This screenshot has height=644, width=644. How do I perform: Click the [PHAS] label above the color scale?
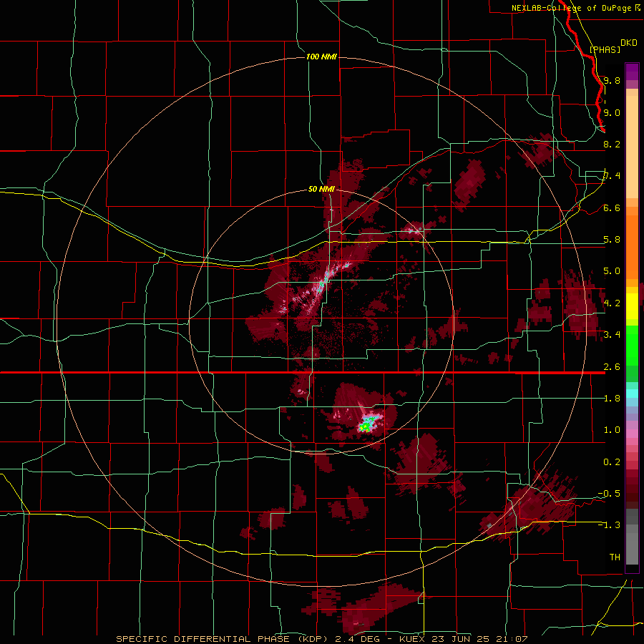click(x=605, y=49)
